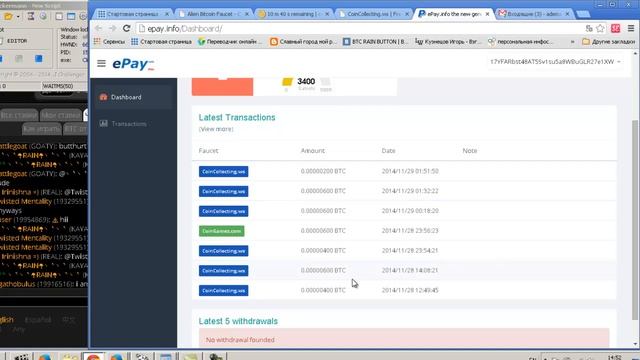Screen dimensions: 640x360
Task: Close the ePay.info browser tab
Action: point(487,14)
